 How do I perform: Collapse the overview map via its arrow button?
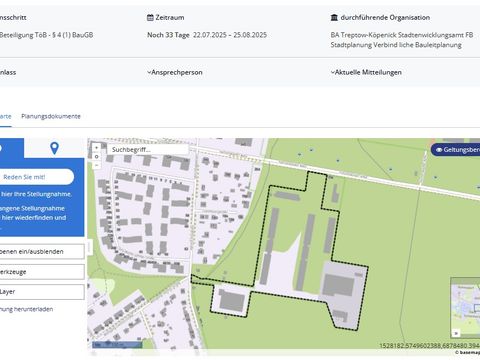[x=456, y=333]
